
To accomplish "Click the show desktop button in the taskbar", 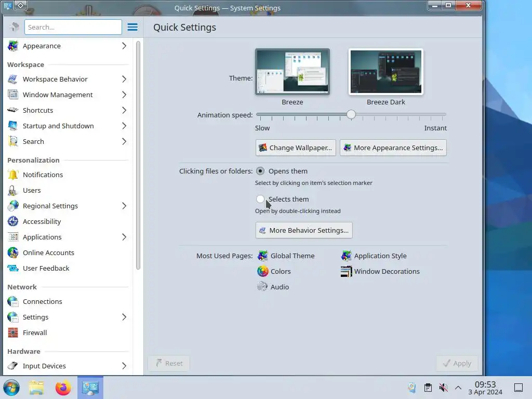I will 518,388.
